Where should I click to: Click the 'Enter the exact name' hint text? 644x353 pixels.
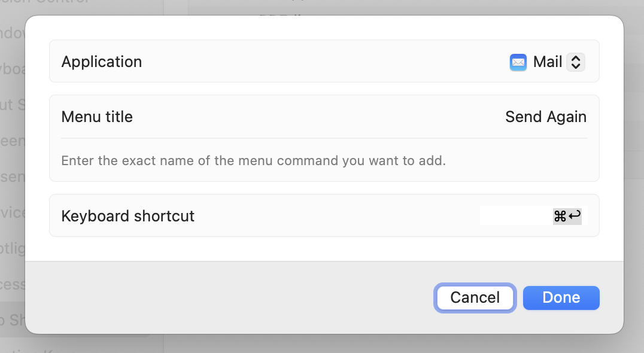click(x=253, y=161)
